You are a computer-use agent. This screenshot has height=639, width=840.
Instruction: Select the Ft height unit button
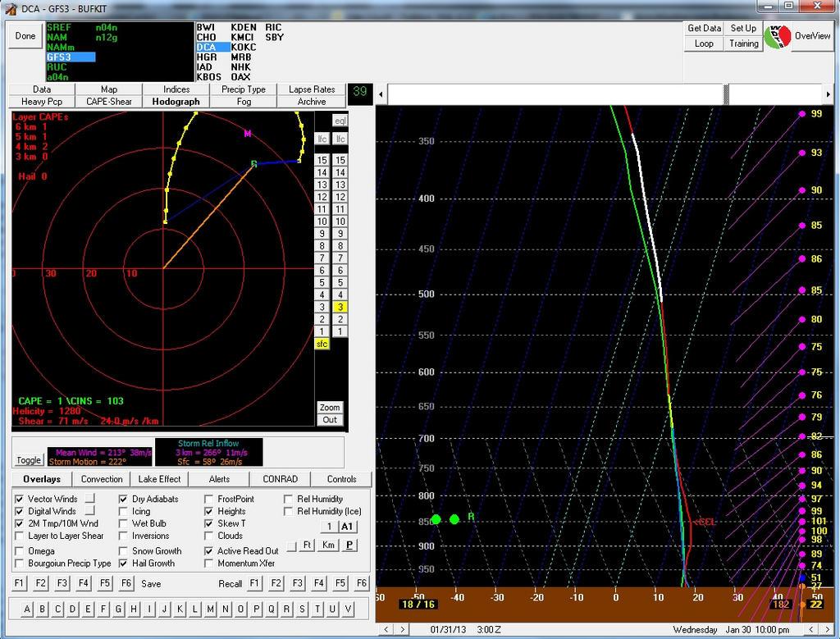pos(307,545)
